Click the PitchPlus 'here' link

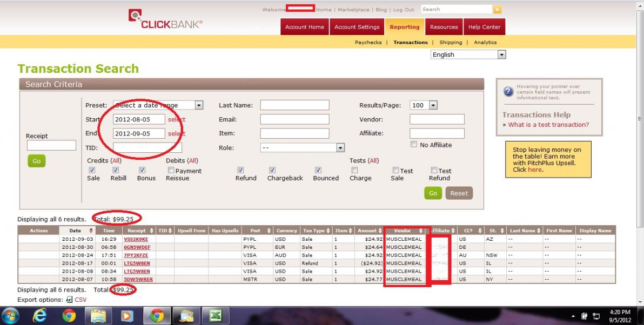534,170
